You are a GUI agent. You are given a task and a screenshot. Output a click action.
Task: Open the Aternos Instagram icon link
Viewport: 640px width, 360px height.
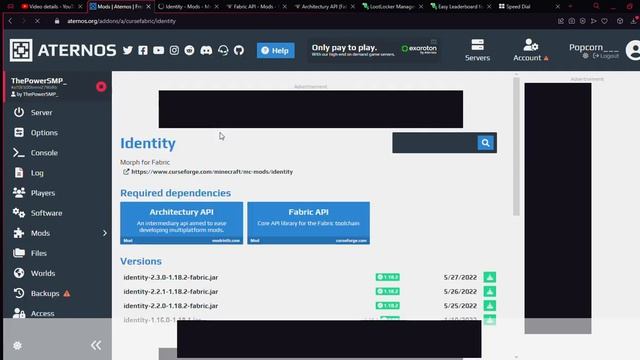click(x=174, y=50)
